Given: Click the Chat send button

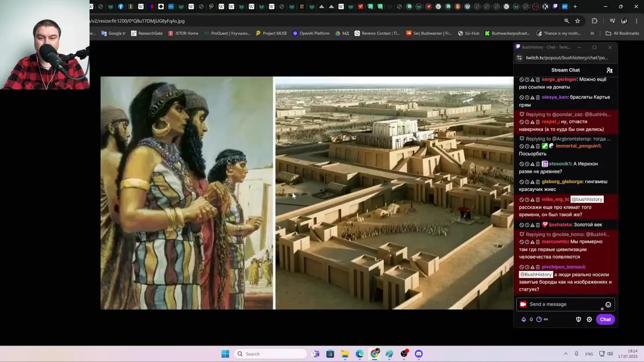Looking at the screenshot, I should (605, 319).
